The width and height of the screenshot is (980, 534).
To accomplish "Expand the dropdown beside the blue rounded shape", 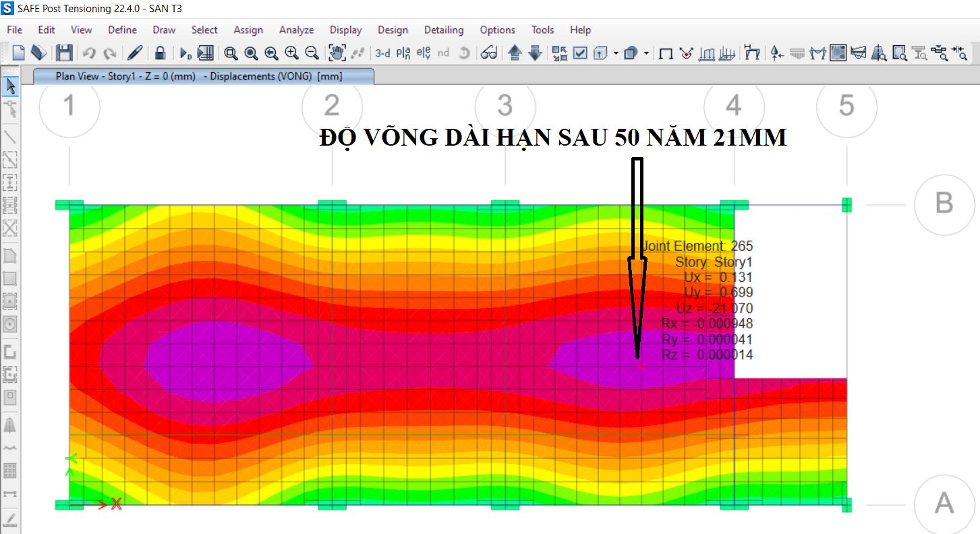I will (646, 53).
